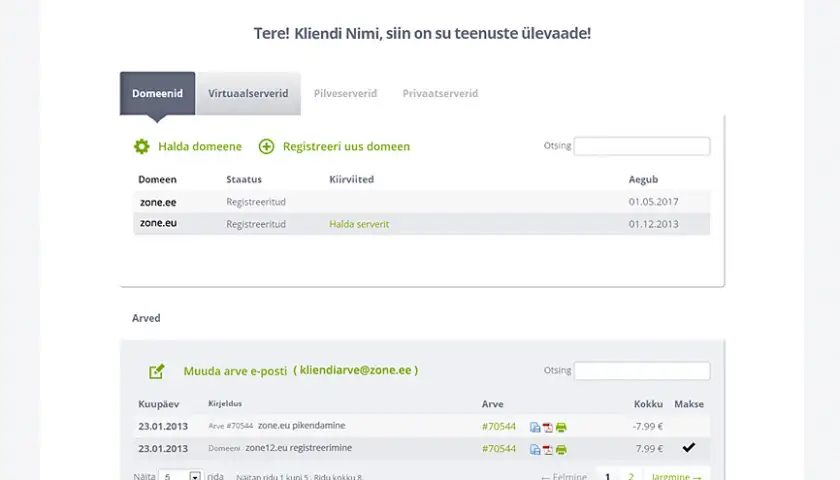Click Registreeri uus domeen link
Viewport: 840px width, 480px height.
point(346,146)
